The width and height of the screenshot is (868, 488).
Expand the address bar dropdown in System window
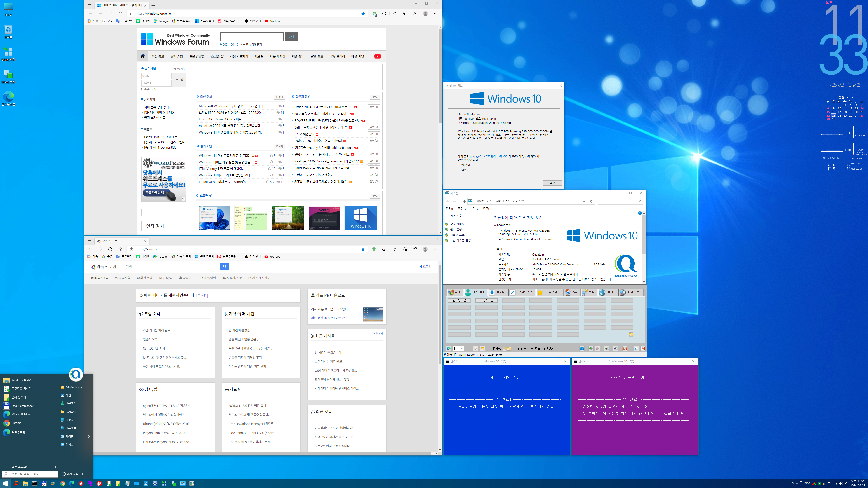(584, 201)
